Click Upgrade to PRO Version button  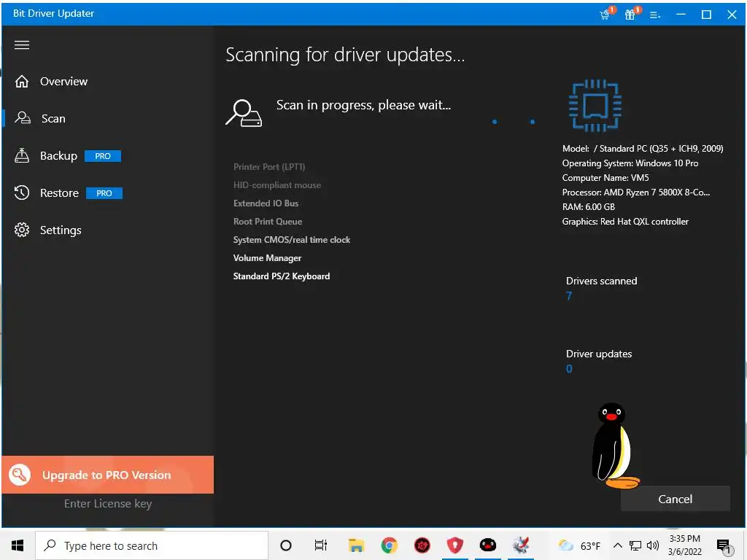click(x=108, y=475)
